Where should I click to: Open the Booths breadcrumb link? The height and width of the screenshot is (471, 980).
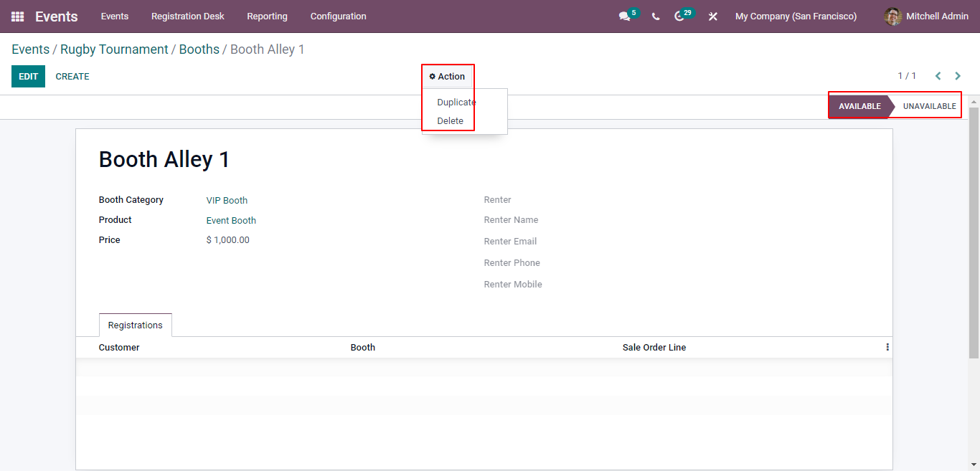[x=199, y=49]
